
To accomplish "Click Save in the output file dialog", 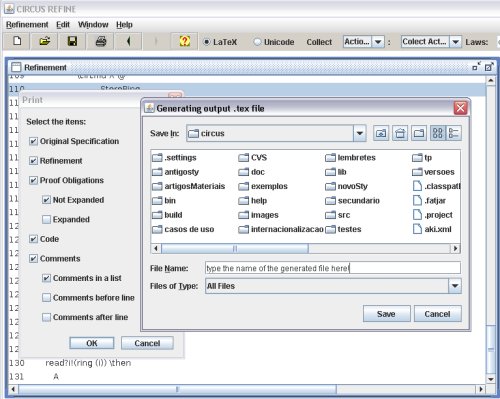I will pyautogui.click(x=386, y=314).
